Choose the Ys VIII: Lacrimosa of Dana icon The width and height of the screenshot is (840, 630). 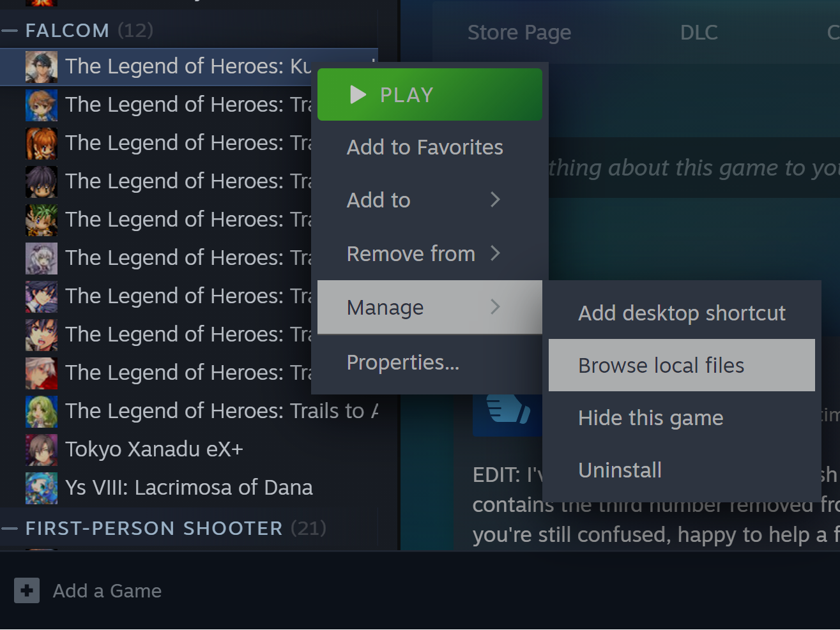pyautogui.click(x=42, y=488)
